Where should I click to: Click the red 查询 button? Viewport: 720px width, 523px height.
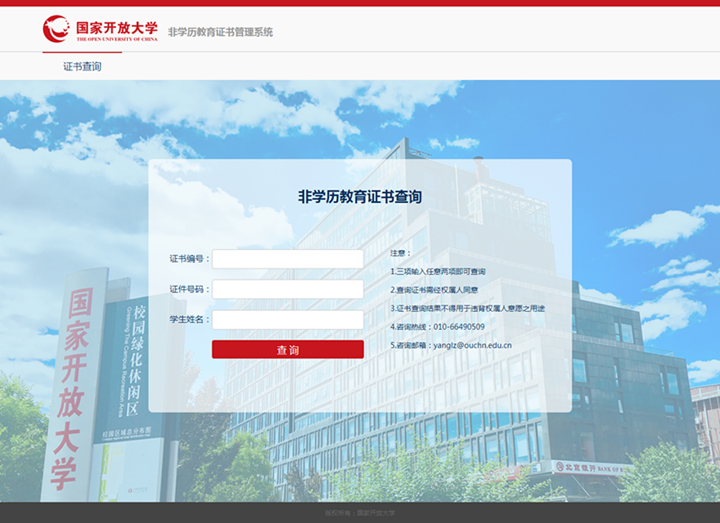(288, 349)
